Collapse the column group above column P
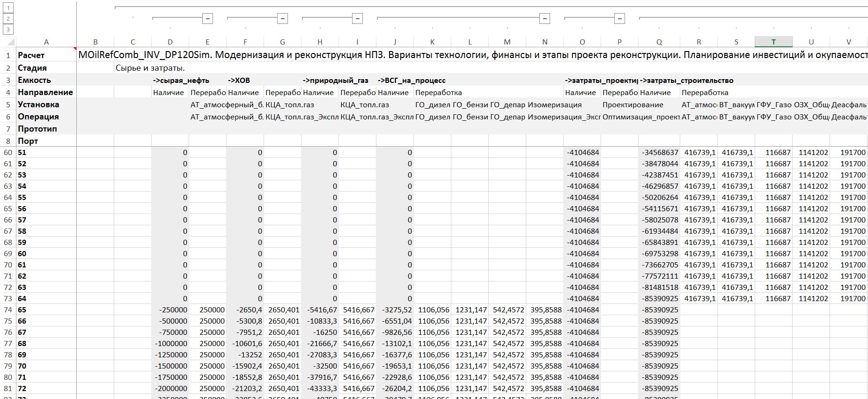 (x=619, y=19)
